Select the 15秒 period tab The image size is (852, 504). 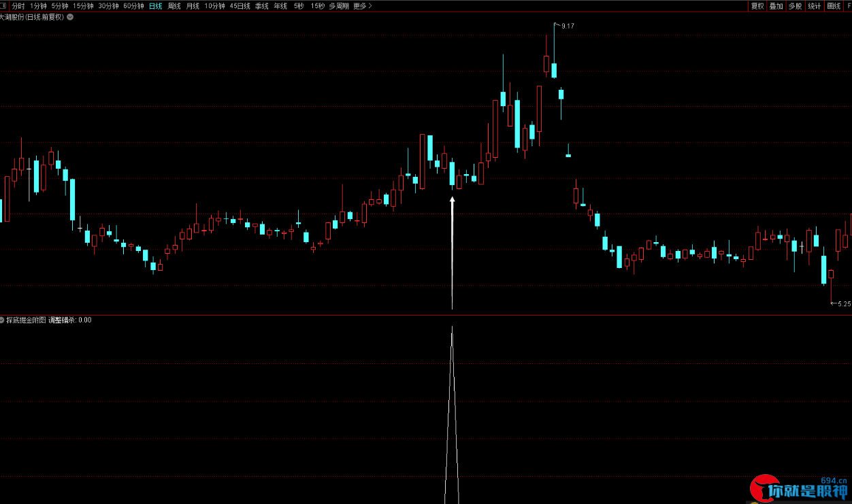tap(317, 6)
